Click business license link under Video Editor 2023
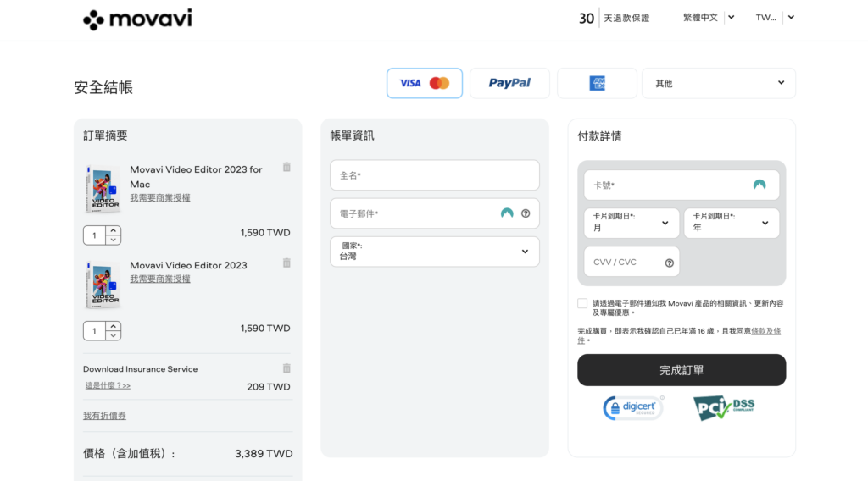The height and width of the screenshot is (481, 868). (160, 279)
